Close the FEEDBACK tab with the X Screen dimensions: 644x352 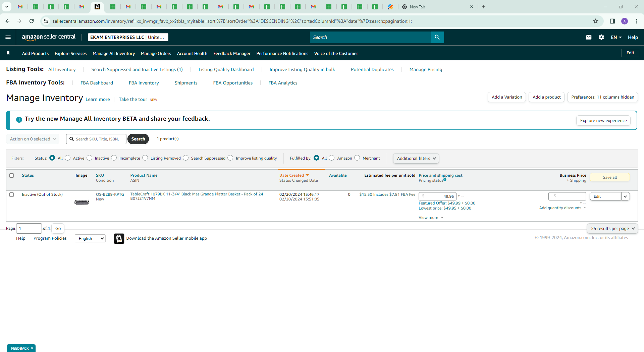coord(32,348)
